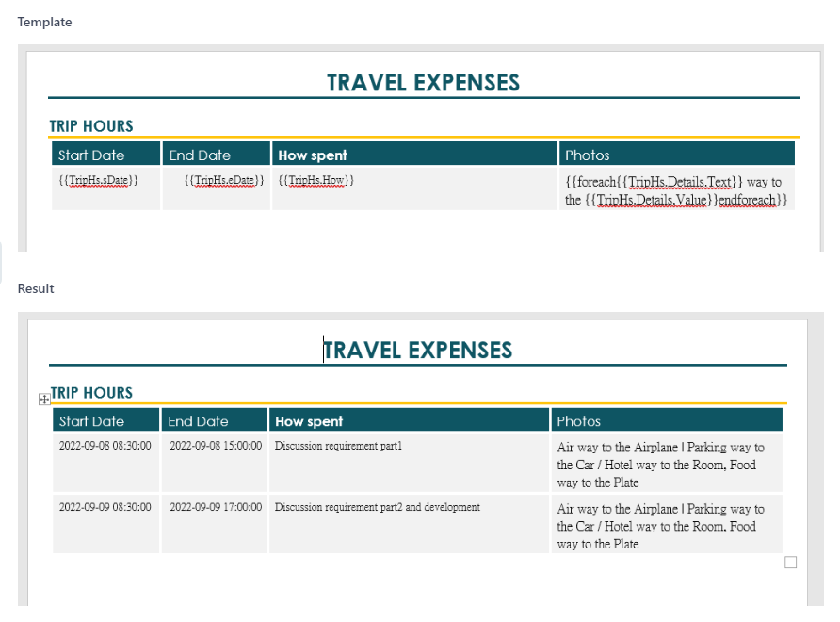
Task: Click the Photos header in the result table
Action: (x=579, y=421)
